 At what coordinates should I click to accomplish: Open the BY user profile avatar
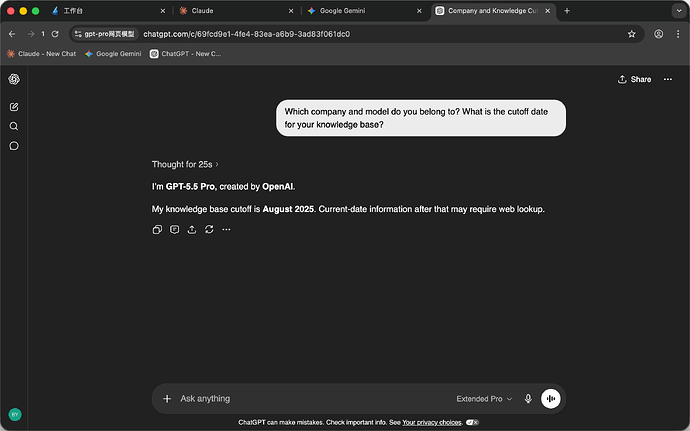[x=15, y=414]
